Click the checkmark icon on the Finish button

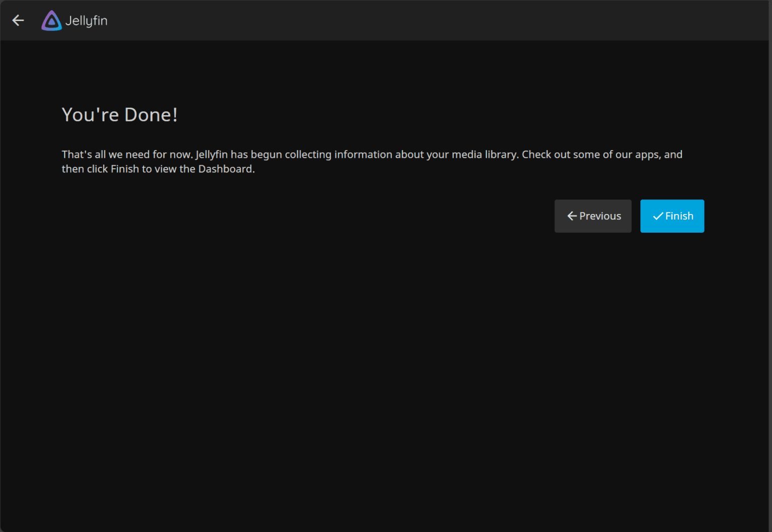coord(657,216)
